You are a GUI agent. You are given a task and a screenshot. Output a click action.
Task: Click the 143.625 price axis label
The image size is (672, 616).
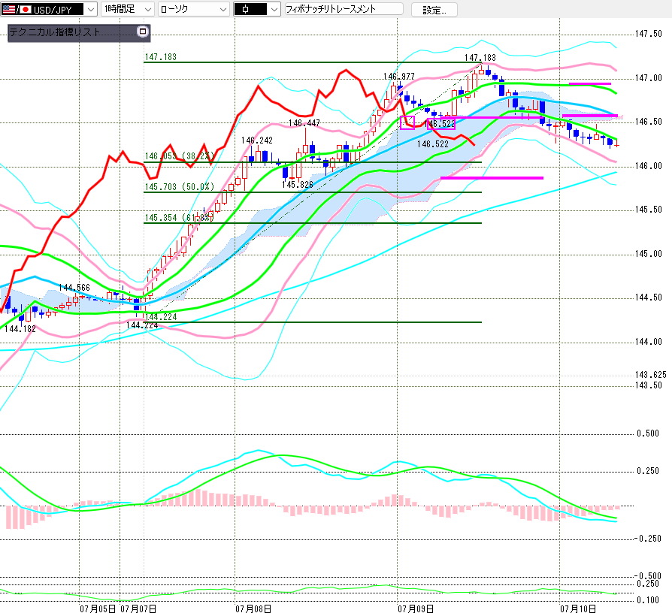650,376
